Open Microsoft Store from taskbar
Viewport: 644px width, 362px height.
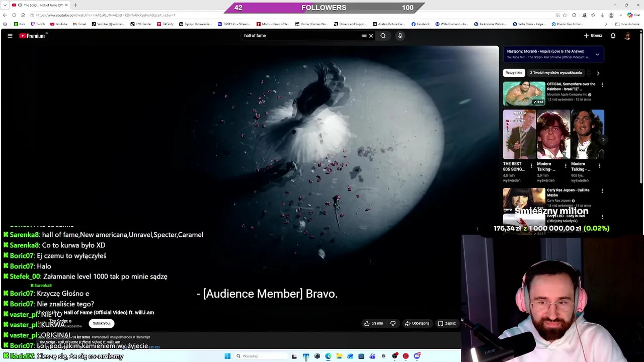[x=361, y=356]
